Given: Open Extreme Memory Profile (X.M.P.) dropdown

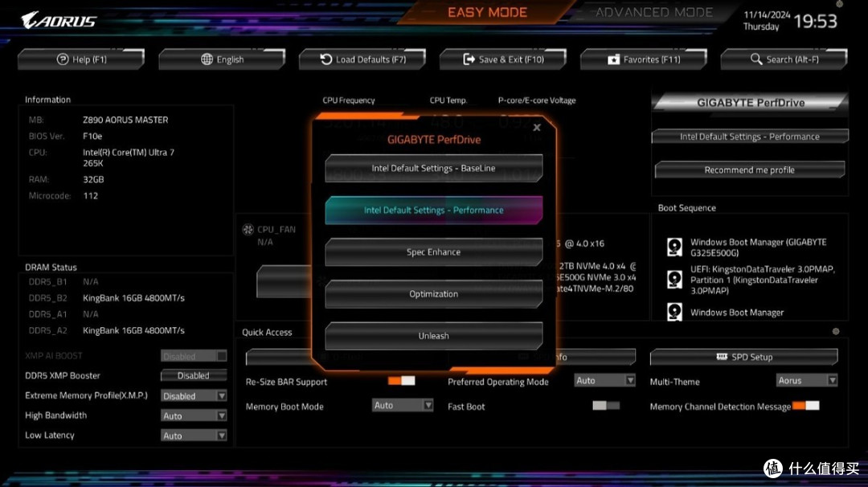Looking at the screenshot, I should [x=194, y=395].
